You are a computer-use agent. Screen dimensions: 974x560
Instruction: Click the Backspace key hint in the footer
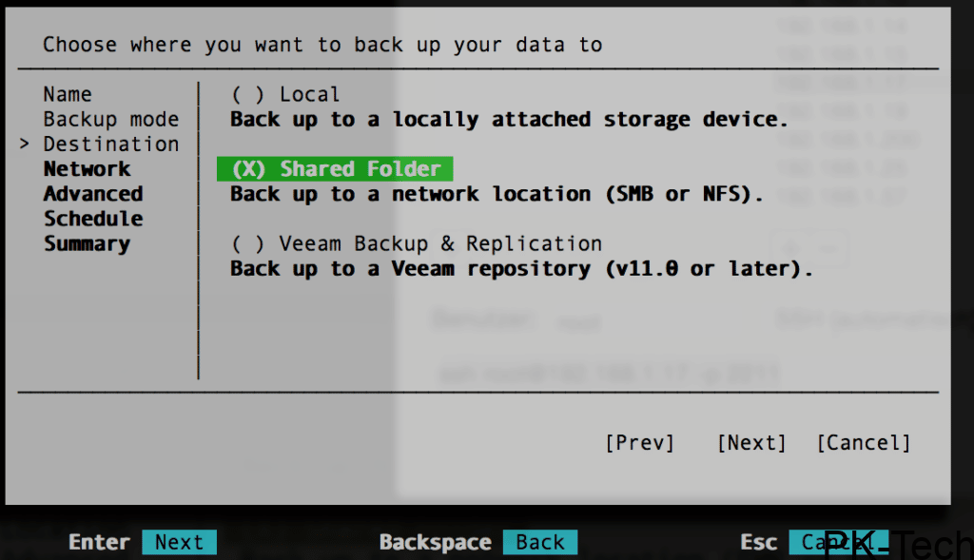tap(435, 542)
